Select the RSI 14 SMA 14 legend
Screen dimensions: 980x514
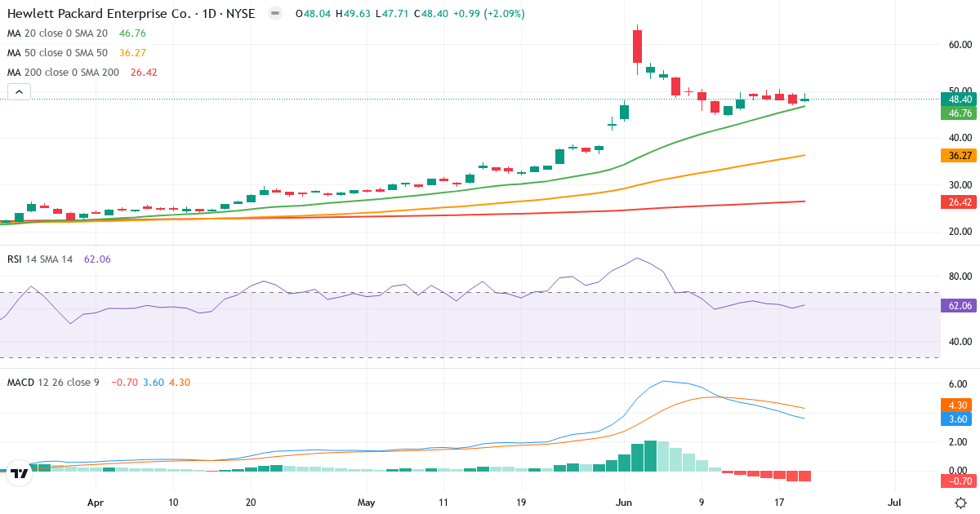[x=40, y=259]
